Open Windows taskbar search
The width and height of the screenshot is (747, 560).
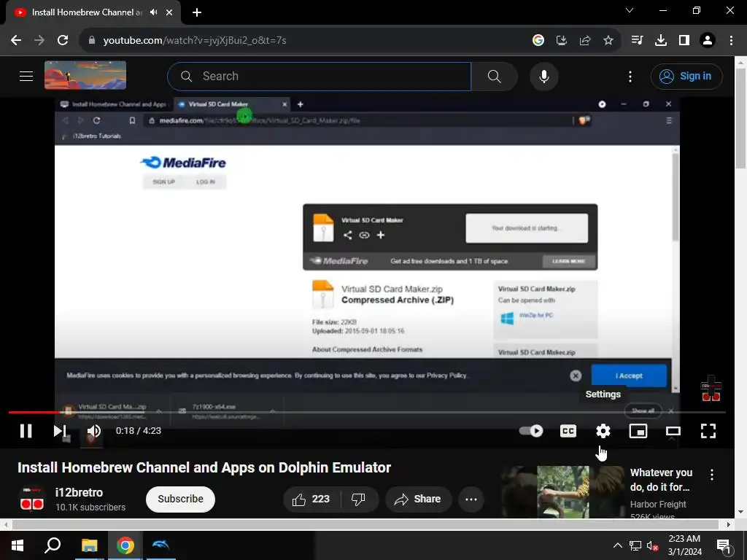(x=53, y=545)
